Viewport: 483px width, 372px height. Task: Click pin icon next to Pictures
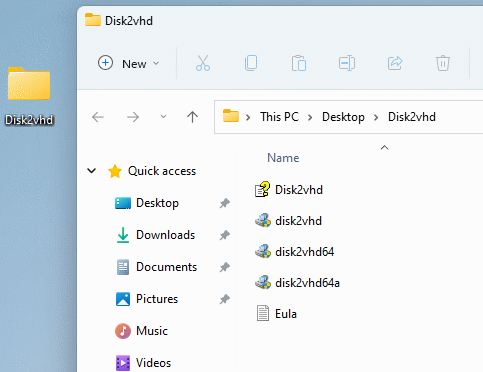[225, 299]
